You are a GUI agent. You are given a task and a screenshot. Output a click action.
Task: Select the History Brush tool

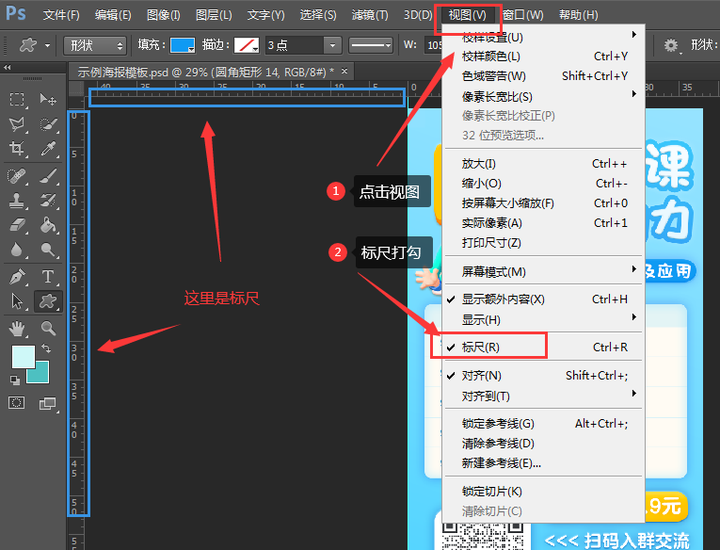click(x=48, y=200)
